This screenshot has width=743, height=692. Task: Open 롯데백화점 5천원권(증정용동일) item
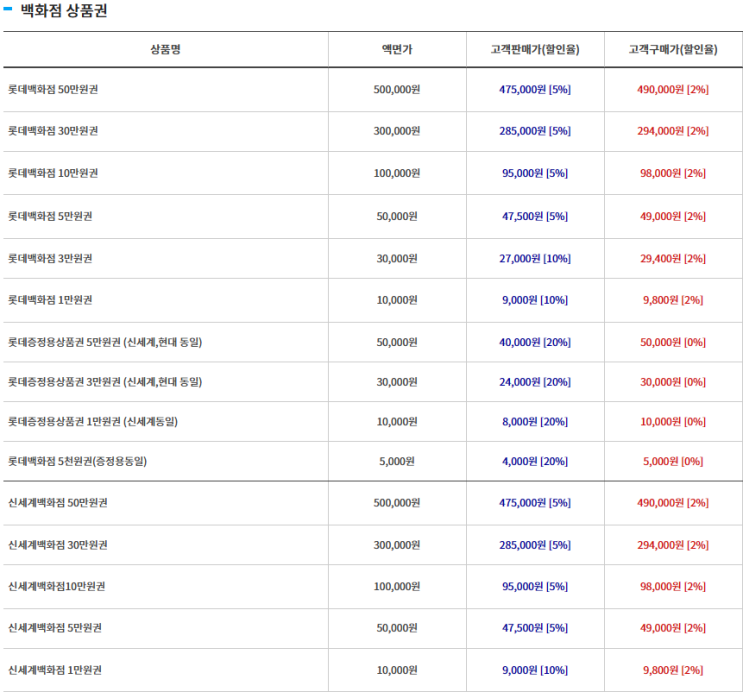point(77,461)
